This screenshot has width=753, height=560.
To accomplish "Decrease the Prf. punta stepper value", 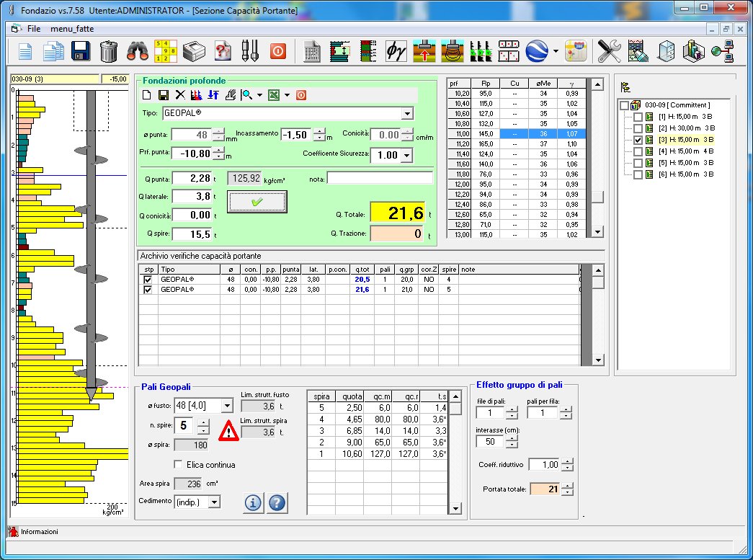I will point(218,156).
